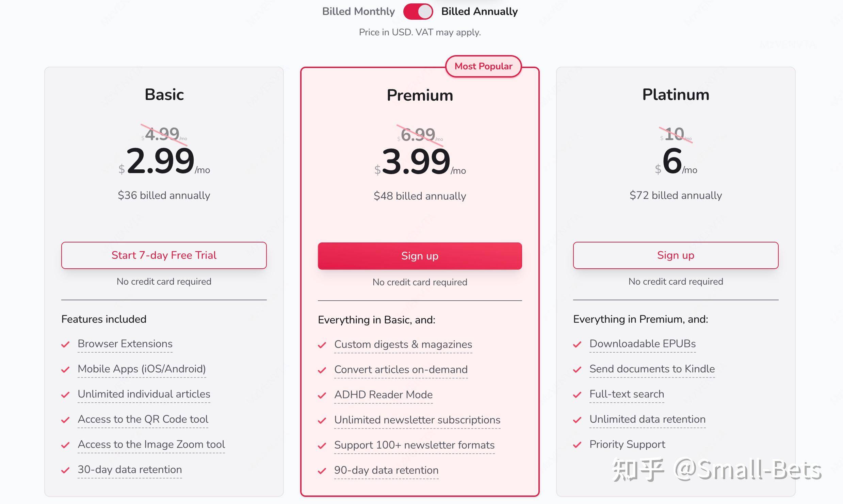Select the Billed Monthly label

(358, 12)
